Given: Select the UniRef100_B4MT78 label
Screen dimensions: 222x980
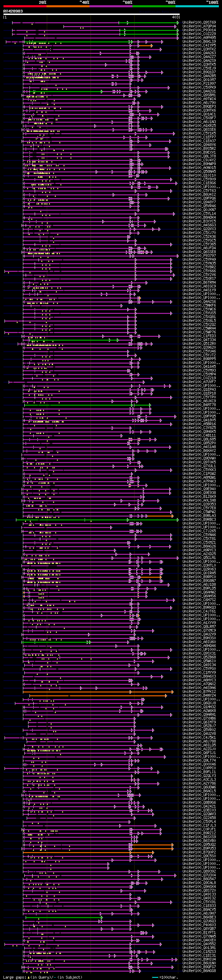Looking at the screenshot, I should pyautogui.click(x=199, y=405).
